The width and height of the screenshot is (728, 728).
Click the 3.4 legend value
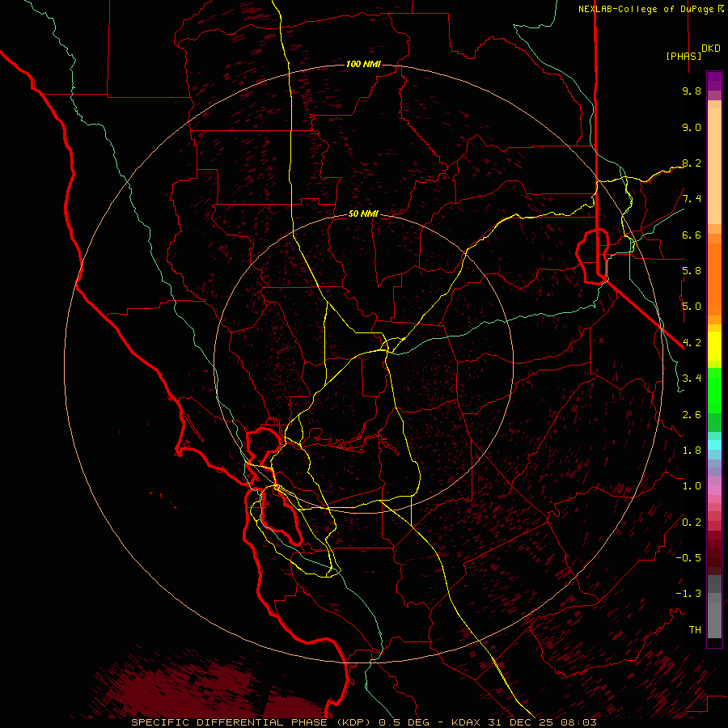pos(692,379)
